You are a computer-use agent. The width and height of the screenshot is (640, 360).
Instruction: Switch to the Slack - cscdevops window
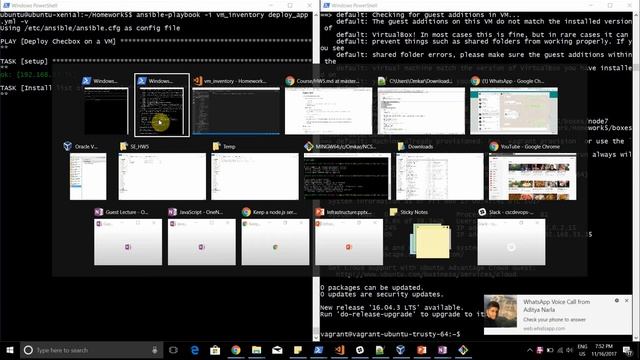[511, 237]
